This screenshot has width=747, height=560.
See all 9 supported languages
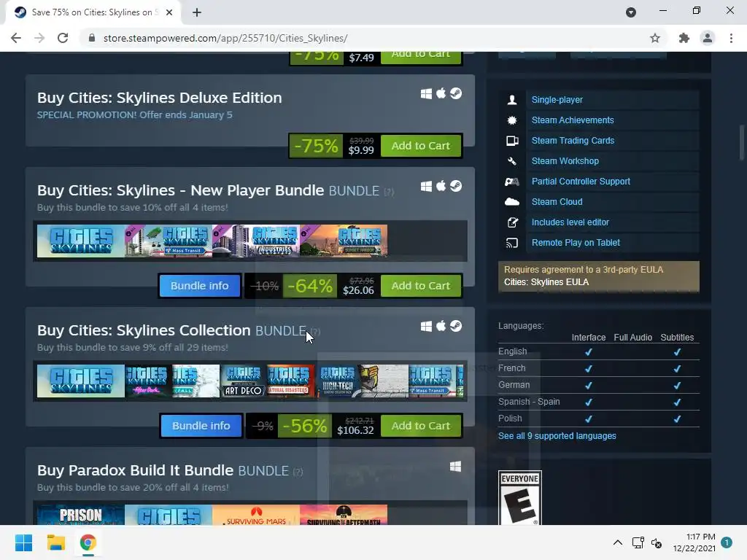coord(557,436)
